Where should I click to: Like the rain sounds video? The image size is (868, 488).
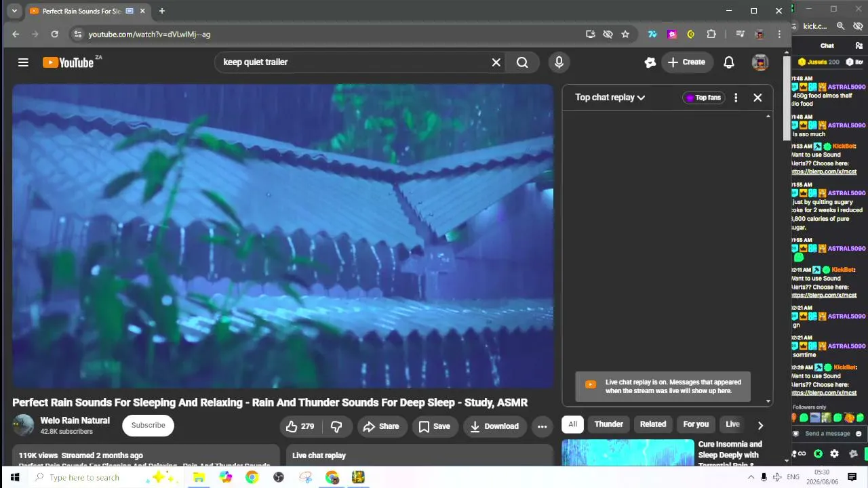[300, 426]
